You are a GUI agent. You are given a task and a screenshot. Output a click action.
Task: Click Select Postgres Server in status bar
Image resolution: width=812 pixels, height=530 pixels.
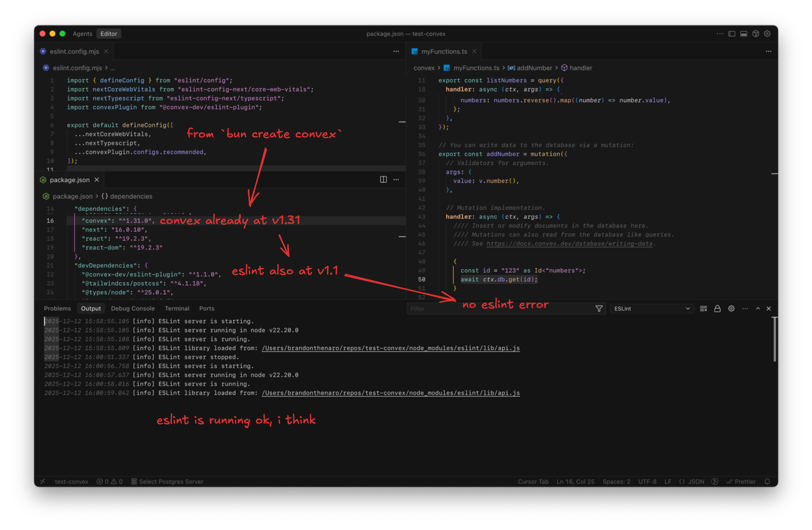167,481
